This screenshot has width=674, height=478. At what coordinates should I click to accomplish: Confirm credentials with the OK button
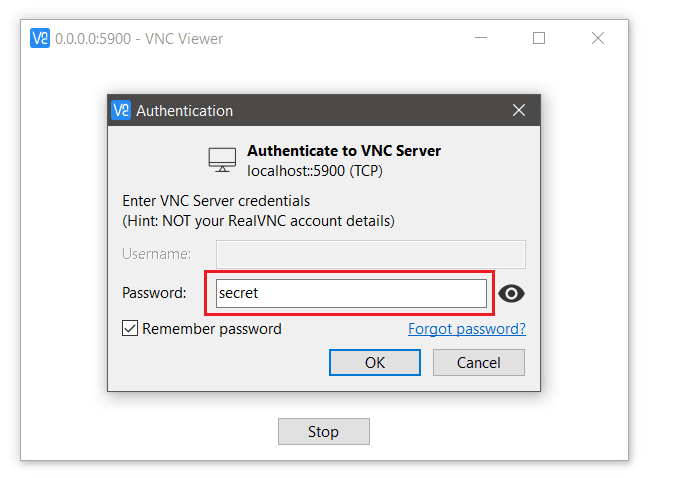coord(375,362)
